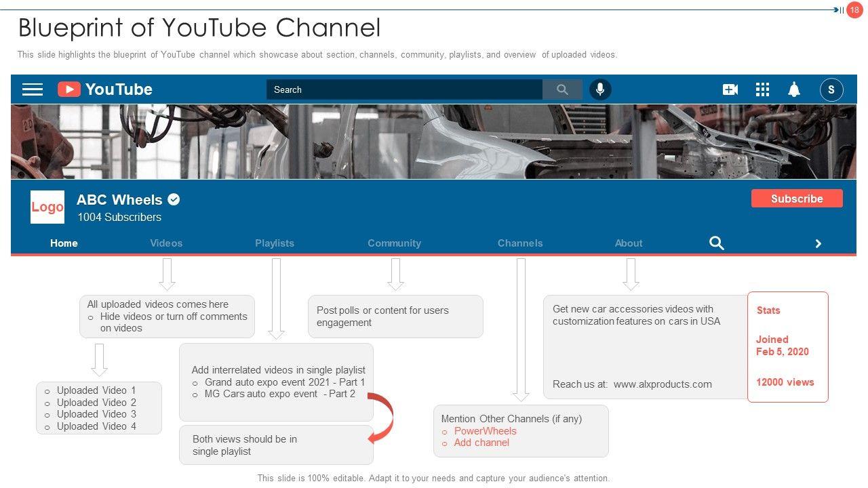This screenshot has height=488, width=868.
Task: Open the hamburger menu icon
Action: (33, 89)
